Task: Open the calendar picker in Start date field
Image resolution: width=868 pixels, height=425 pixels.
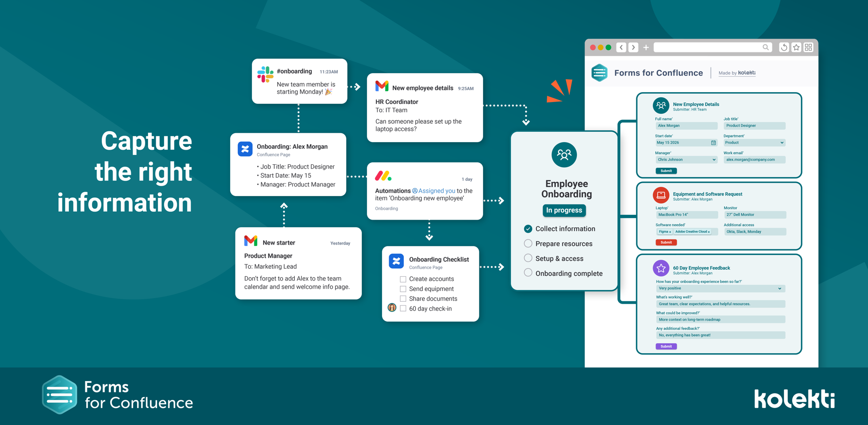Action: point(713,143)
